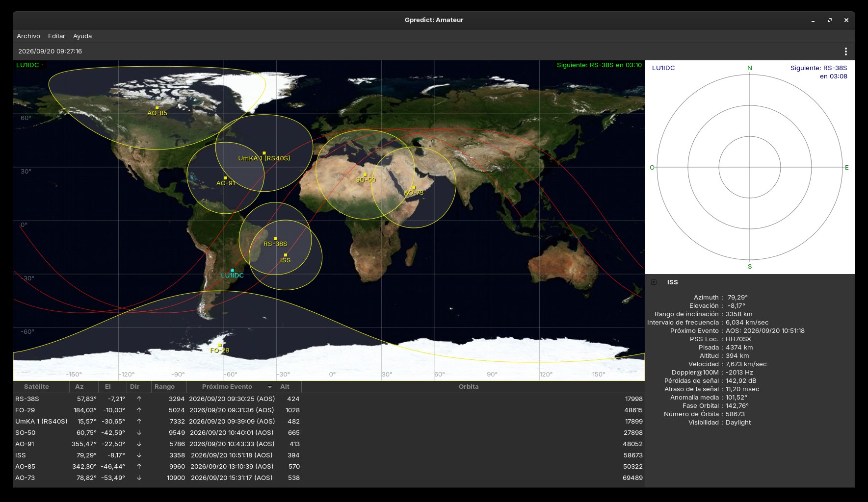868x502 pixels.
Task: Click the polar plot 'Siguiente: RS-38S' label
Action: [x=818, y=72]
